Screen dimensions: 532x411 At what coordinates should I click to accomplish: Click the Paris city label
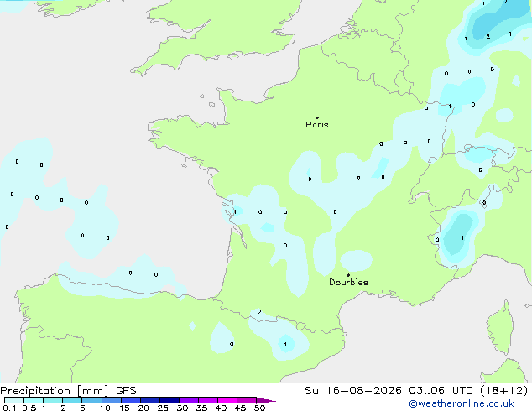tap(317, 124)
